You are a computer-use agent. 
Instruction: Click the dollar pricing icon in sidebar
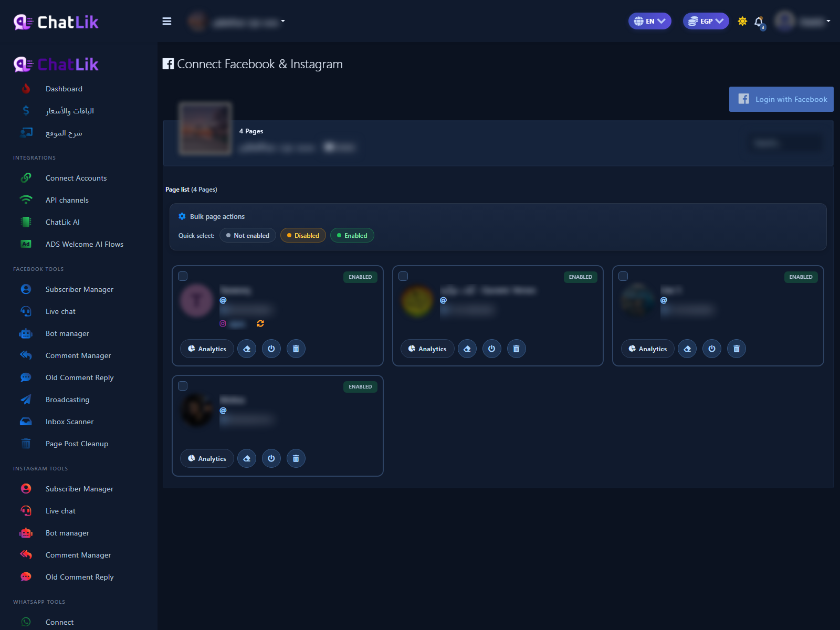(x=26, y=111)
